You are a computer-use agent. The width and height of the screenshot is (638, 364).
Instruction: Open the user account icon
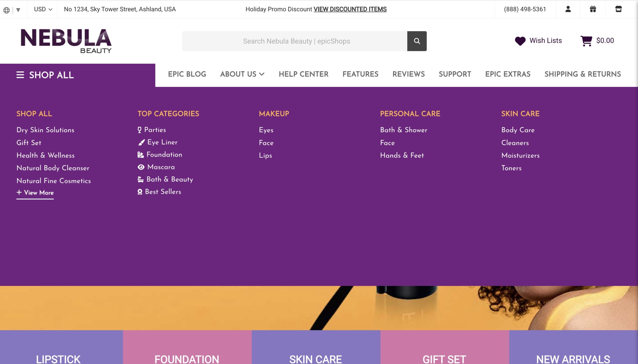tap(568, 9)
